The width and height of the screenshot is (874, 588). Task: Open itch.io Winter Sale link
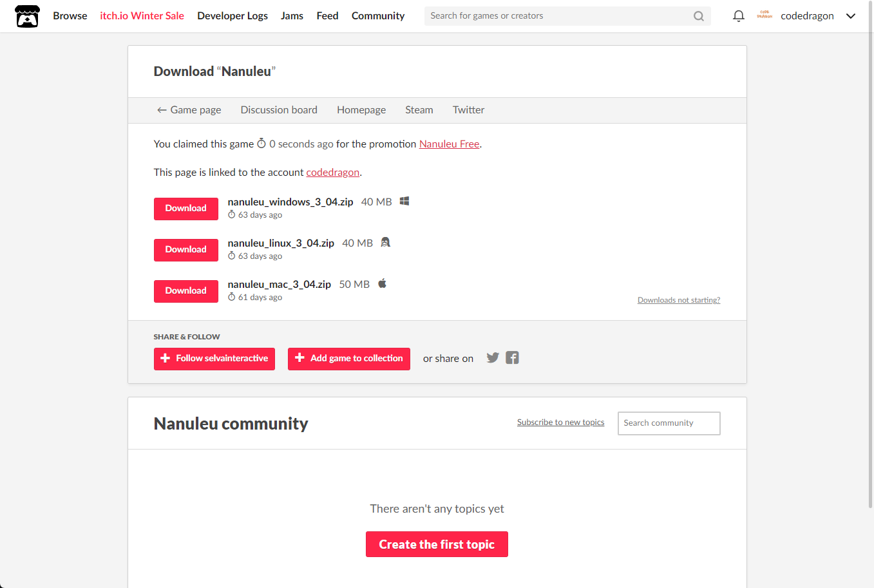(142, 16)
